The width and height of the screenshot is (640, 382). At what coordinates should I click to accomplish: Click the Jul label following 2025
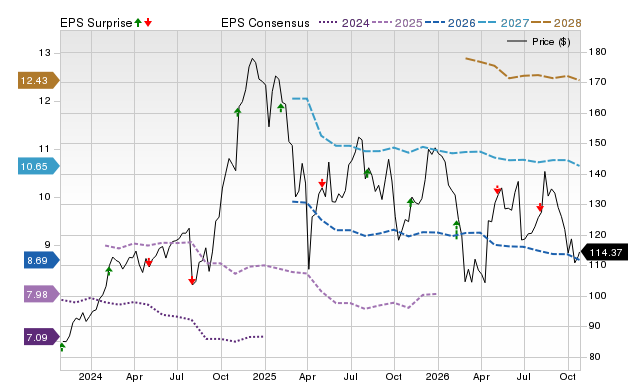click(x=350, y=376)
